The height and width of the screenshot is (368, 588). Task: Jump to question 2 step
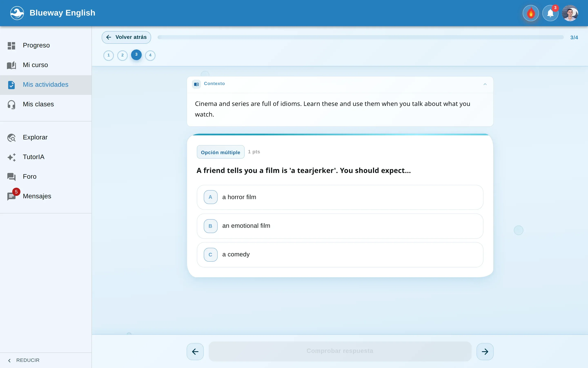click(x=122, y=55)
